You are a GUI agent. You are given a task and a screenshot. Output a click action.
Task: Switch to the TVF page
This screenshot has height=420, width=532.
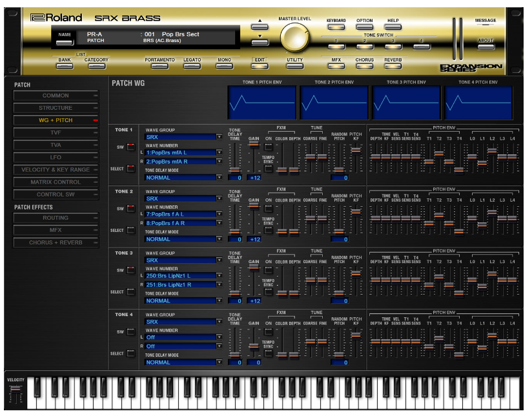point(56,132)
